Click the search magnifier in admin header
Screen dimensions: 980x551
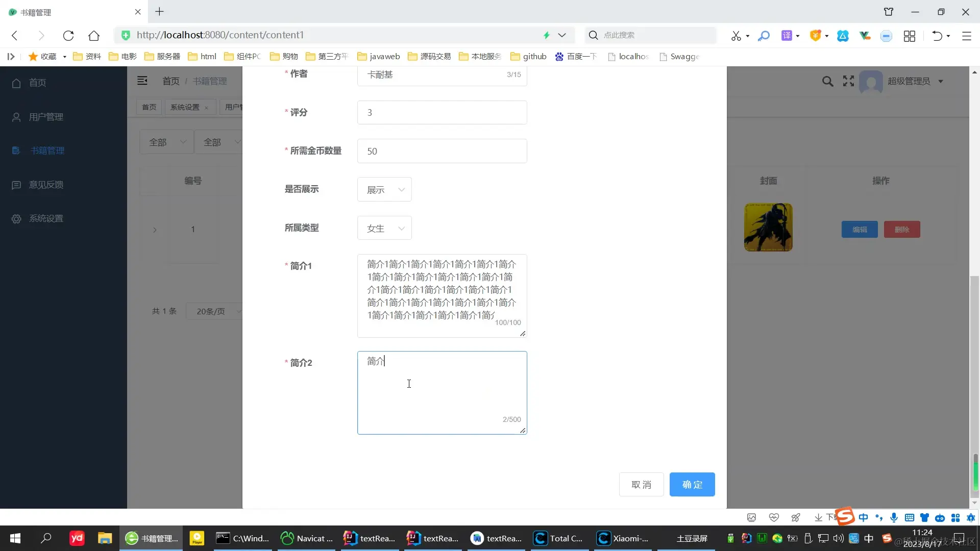[827, 81]
